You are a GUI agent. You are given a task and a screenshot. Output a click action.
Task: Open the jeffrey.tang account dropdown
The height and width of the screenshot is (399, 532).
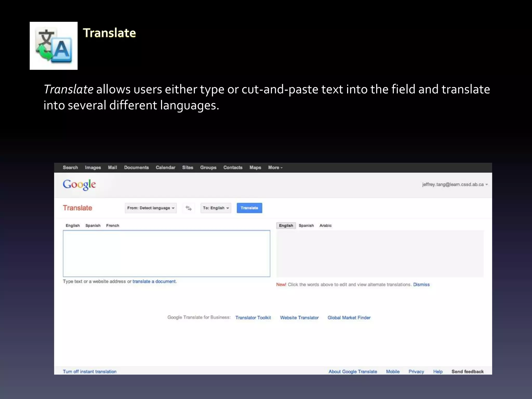point(455,184)
